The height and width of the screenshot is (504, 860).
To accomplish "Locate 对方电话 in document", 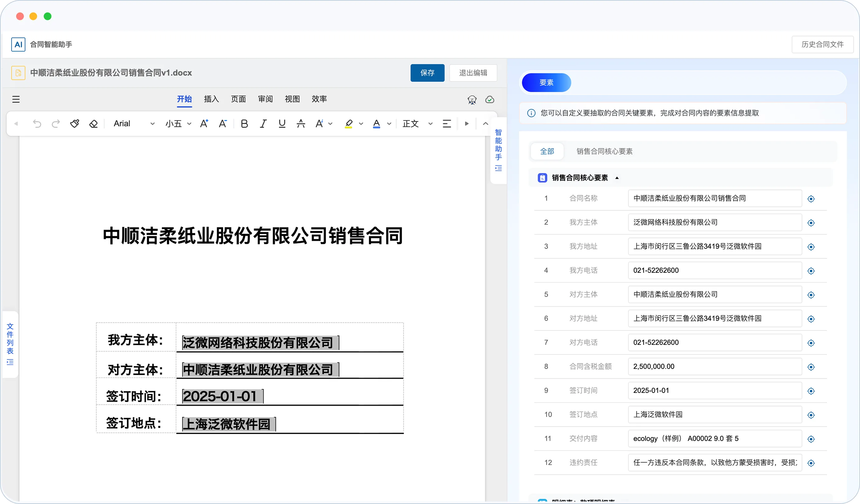I will (811, 343).
